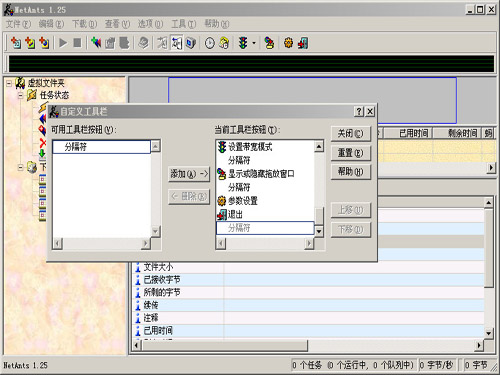Select 退出 list entry
Image resolution: width=500 pixels, height=375 pixels.
pyautogui.click(x=265, y=214)
